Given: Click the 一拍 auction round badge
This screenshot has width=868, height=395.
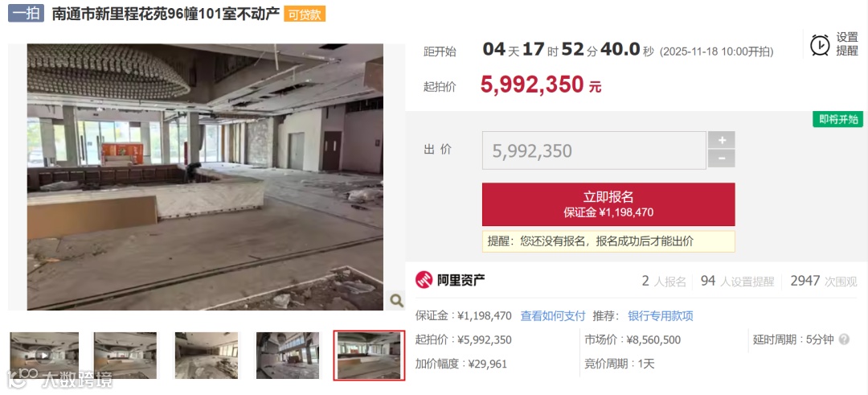Looking at the screenshot, I should [x=26, y=14].
